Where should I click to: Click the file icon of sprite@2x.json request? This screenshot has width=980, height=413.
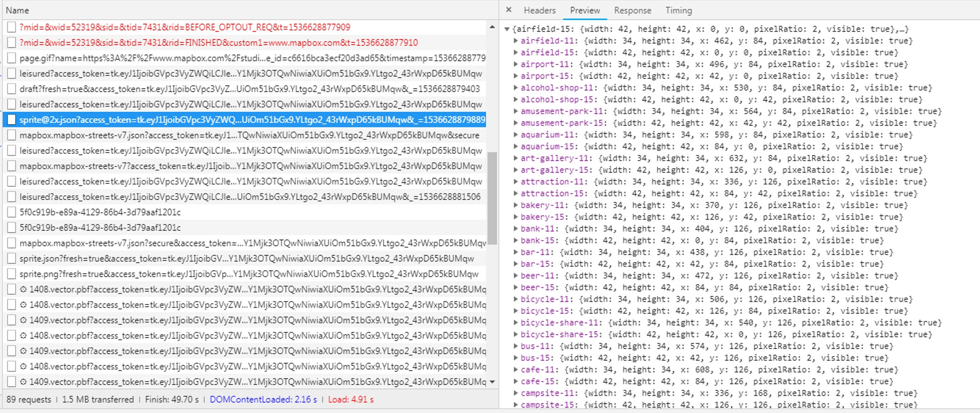click(12, 120)
